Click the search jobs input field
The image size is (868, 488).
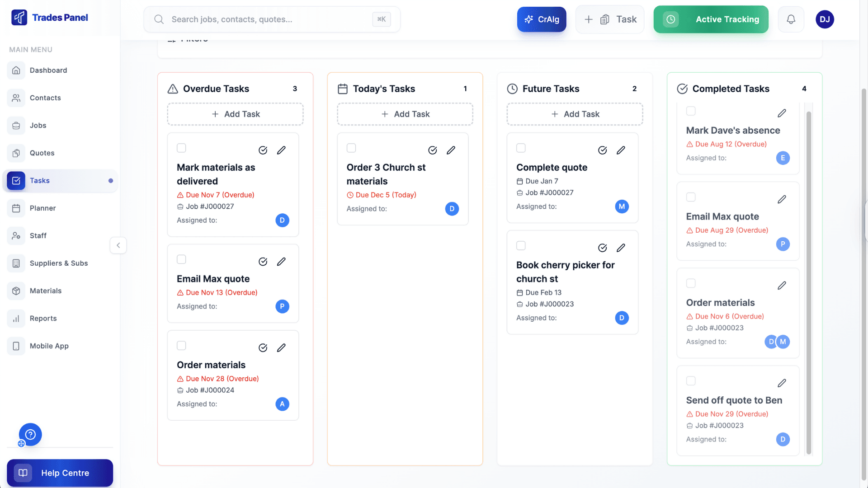pos(271,19)
